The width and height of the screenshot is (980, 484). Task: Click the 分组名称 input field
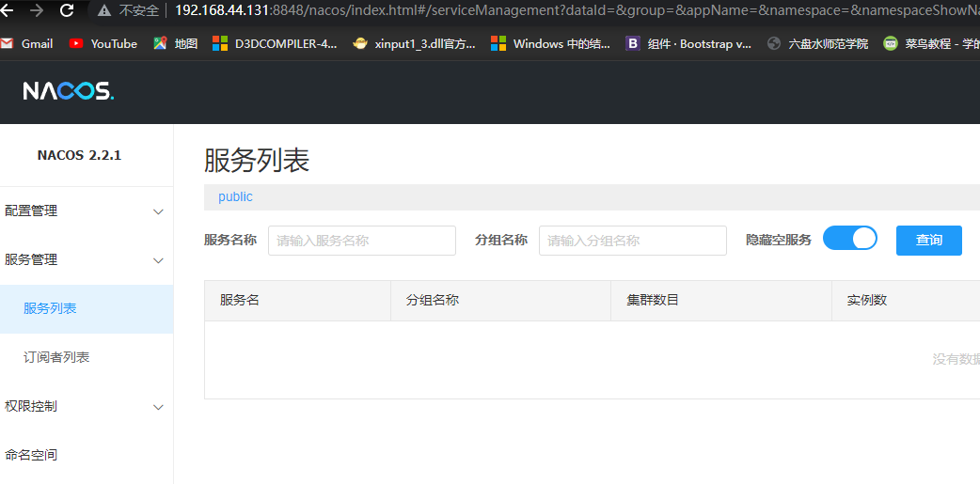[x=633, y=241]
